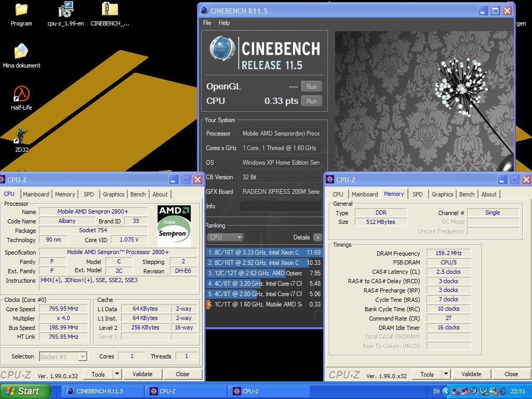Image resolution: width=532 pixels, height=399 pixels.
Task: Minimize the Cinebench R11.5 window
Action: point(483,10)
